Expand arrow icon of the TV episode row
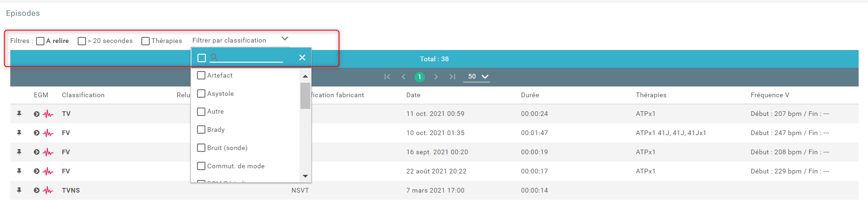Viewport: 868px width, 201px height. (36, 114)
